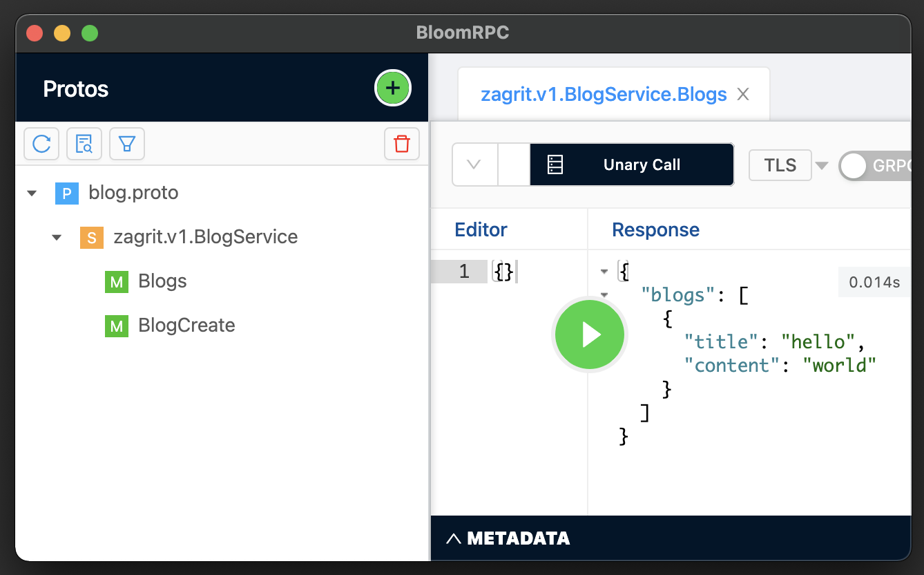Click the TLS button
This screenshot has width=924, height=575.
(x=780, y=165)
